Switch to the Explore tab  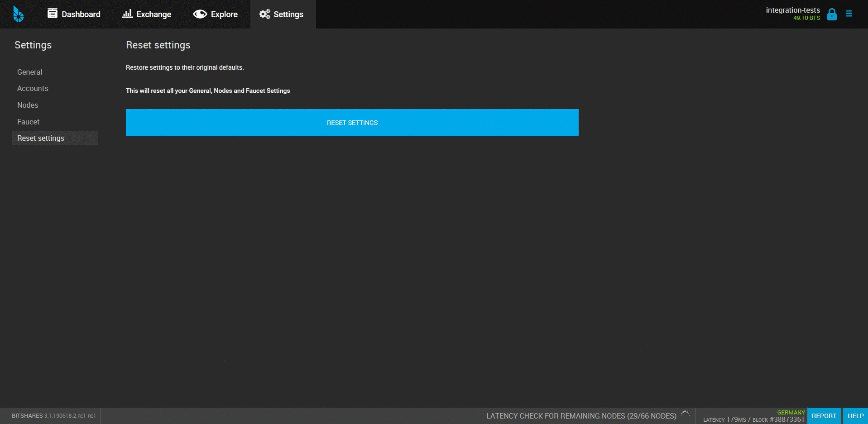point(215,14)
